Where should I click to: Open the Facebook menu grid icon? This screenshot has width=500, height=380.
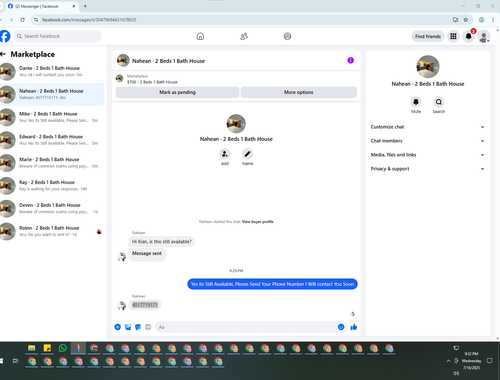pyautogui.click(x=453, y=36)
